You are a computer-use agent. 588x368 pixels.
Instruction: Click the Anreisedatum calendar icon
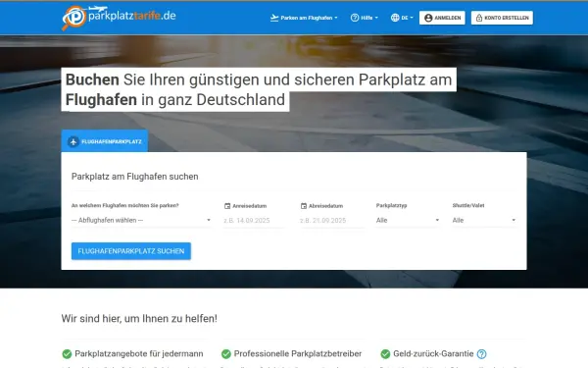[227, 206]
